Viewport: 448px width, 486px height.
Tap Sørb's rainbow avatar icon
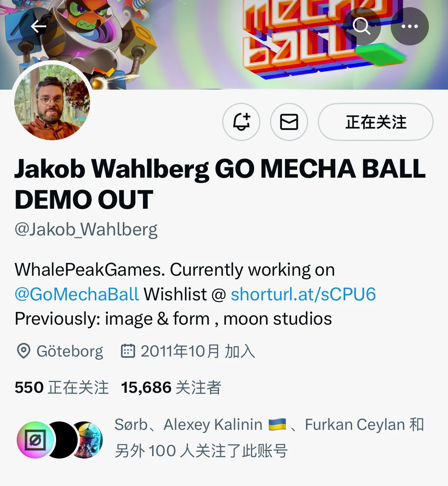point(35,440)
